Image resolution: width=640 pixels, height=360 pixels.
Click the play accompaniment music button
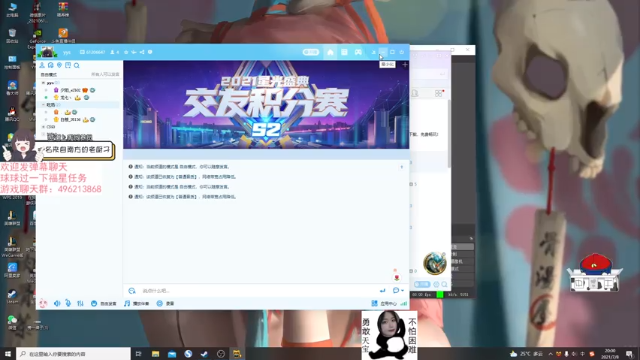(137, 303)
